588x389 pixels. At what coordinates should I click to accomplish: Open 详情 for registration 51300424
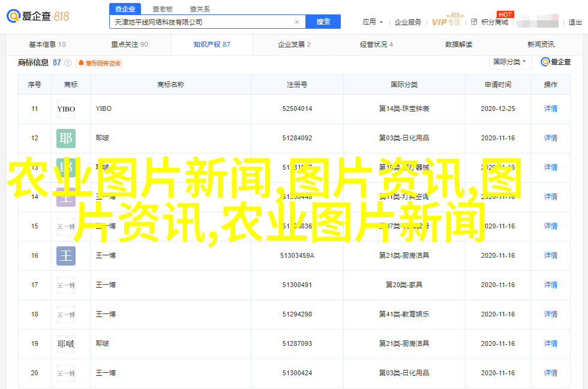tap(551, 373)
